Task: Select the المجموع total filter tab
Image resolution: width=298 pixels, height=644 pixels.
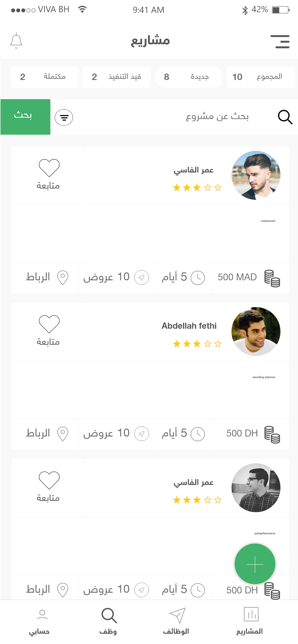Action: 261,77
